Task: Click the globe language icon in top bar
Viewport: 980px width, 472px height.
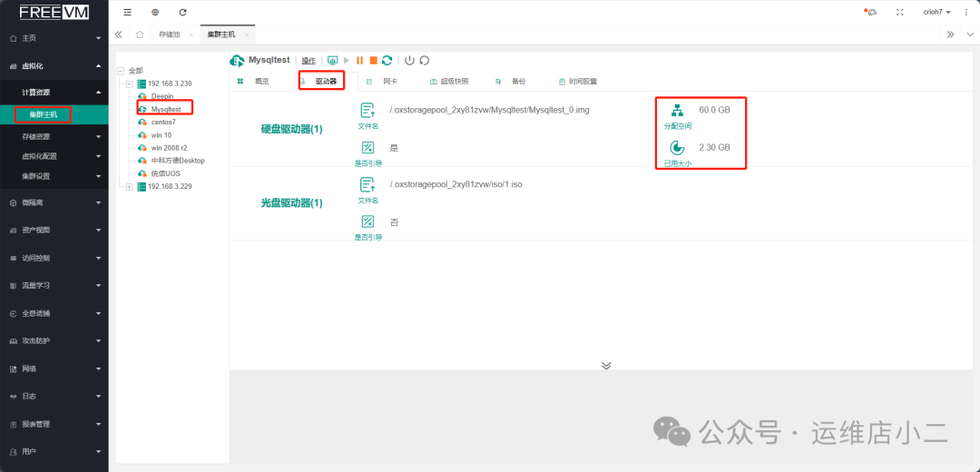Action: tap(155, 12)
